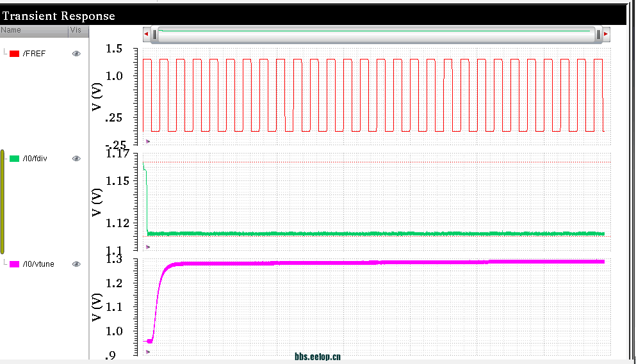Click the Vis column header
The width and height of the screenshot is (636, 364).
[x=79, y=31]
